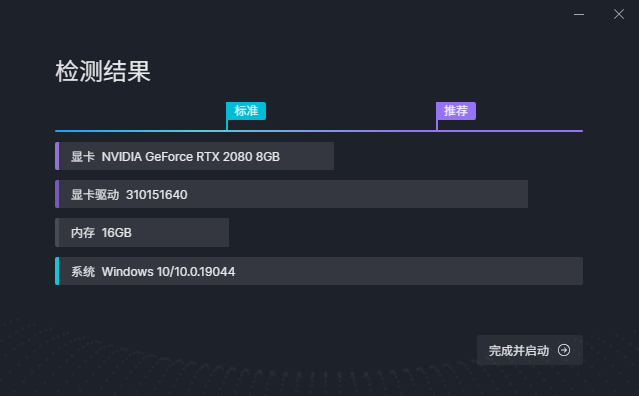The image size is (639, 396).
Task: Click the cyan stripe on the 系统 row
Action: 57,271
